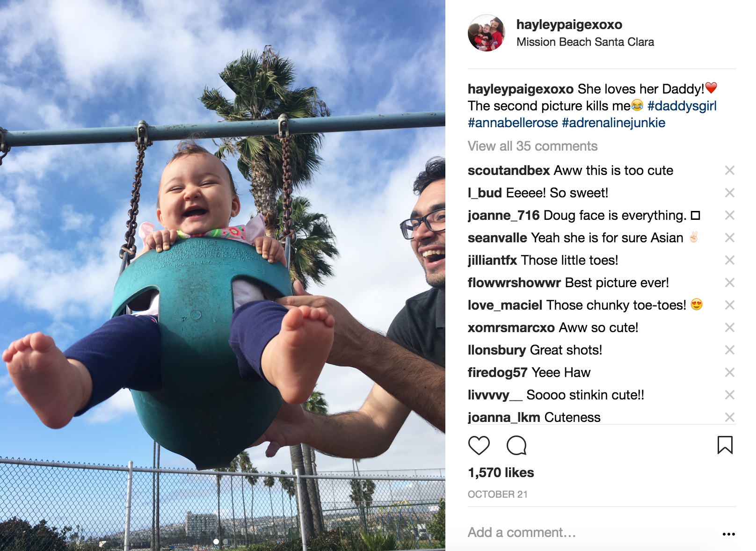Open the hayleypaigexoxo profile picture
Image resolution: width=756 pixels, height=551 pixels.
point(487,33)
